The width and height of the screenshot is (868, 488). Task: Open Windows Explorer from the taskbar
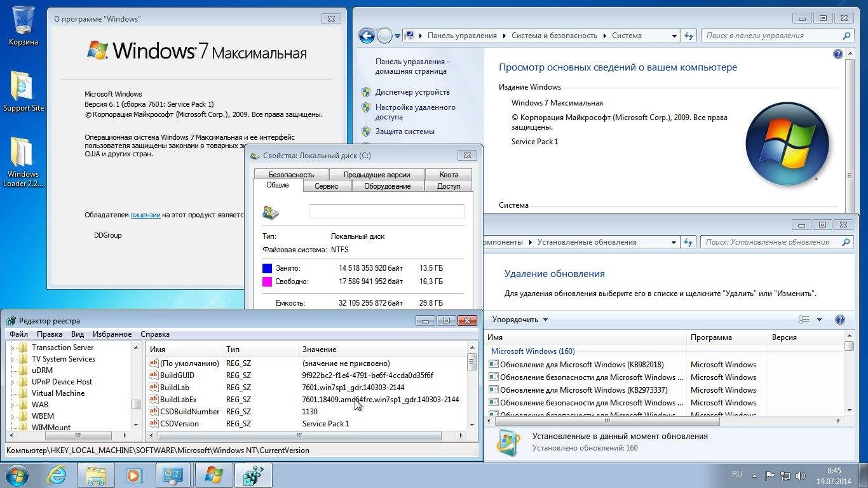point(95,475)
